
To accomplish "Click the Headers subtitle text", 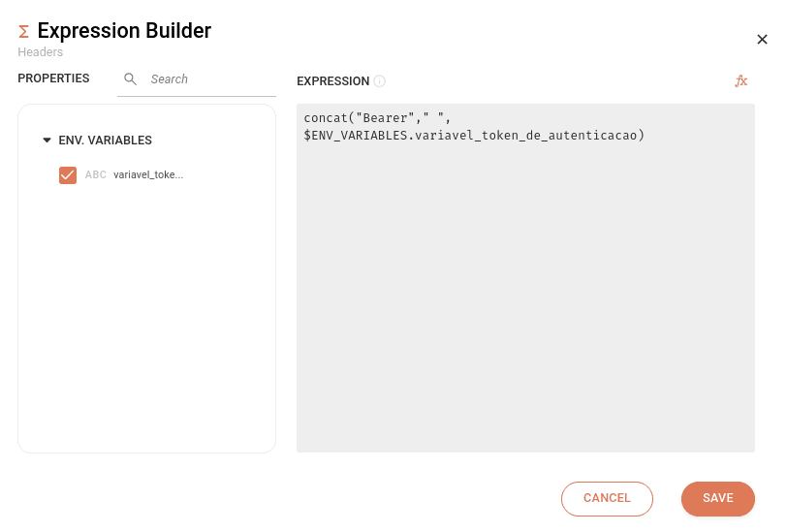I will coord(40,52).
